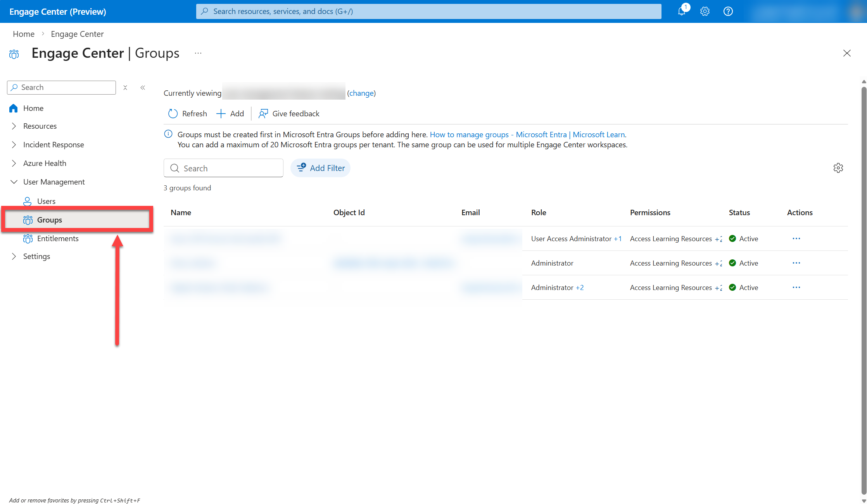Click the Add button
Screen dimensions: 867x504
(230, 114)
